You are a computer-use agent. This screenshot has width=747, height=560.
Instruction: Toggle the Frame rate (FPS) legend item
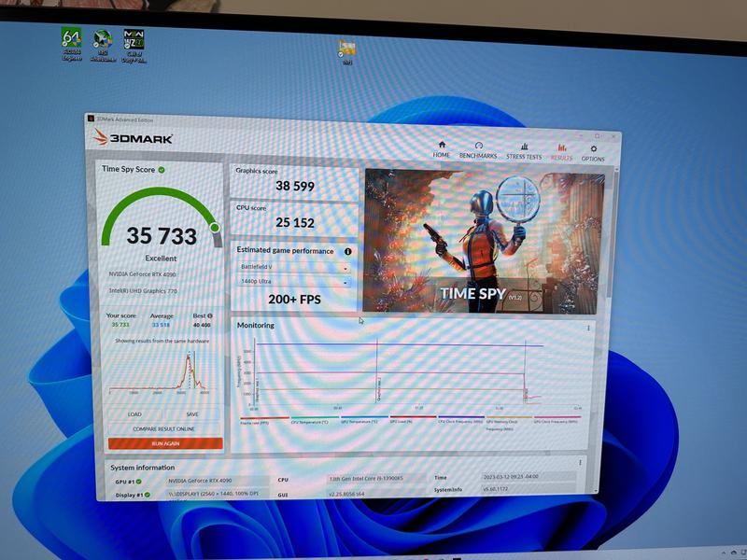(x=263, y=421)
